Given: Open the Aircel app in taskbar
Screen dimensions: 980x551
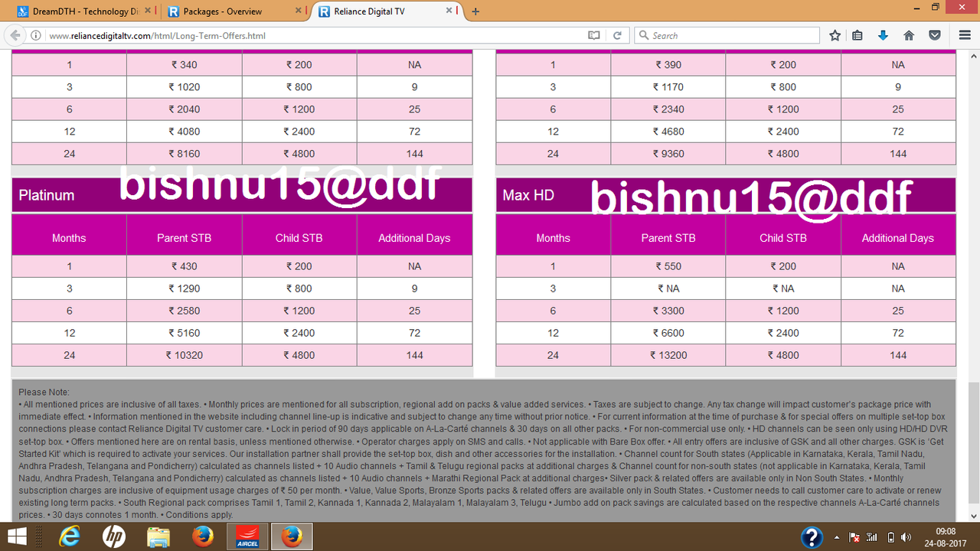Looking at the screenshot, I should point(247,536).
